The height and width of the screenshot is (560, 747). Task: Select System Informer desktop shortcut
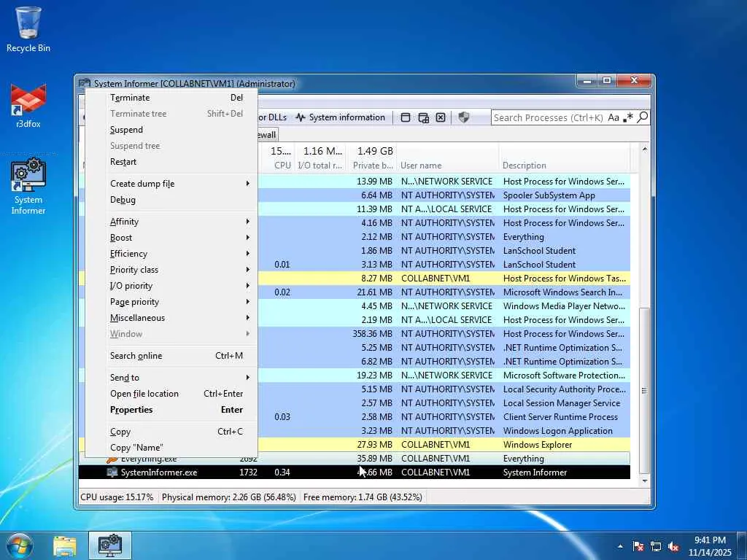[x=28, y=187]
